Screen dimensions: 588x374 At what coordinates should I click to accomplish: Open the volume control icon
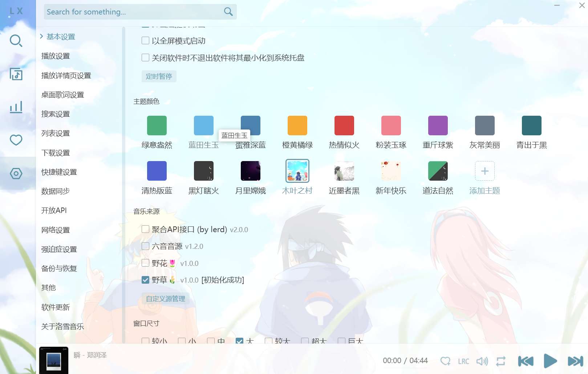tap(482, 361)
